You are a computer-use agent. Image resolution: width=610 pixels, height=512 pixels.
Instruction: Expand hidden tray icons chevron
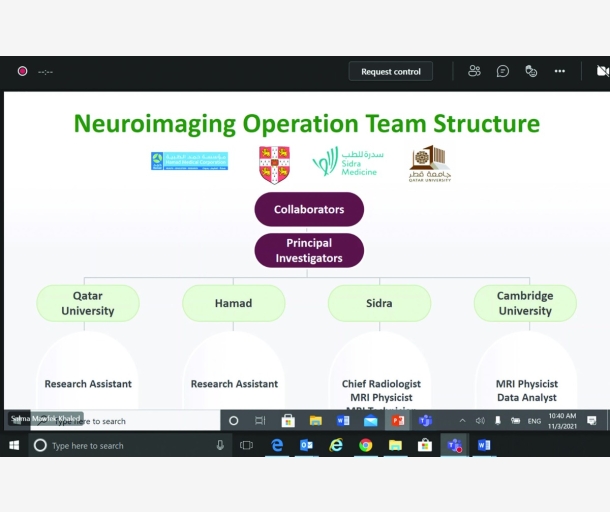click(462, 421)
